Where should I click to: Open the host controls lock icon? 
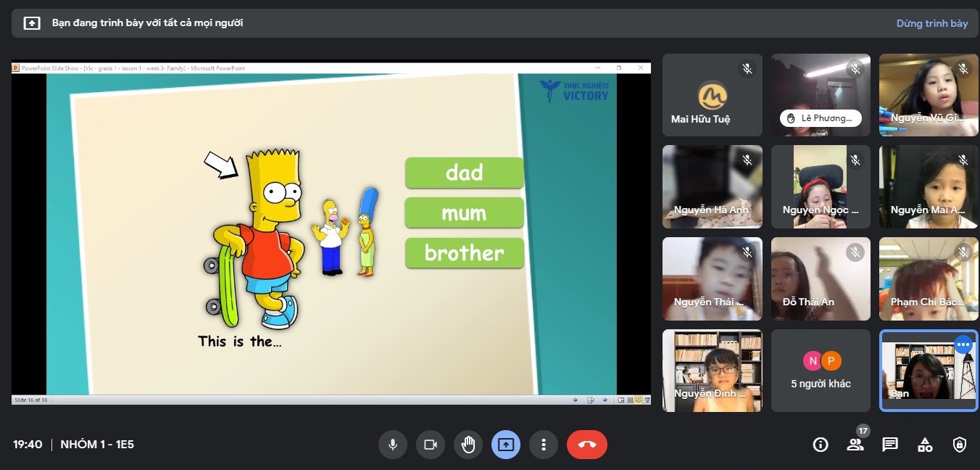[x=960, y=445]
